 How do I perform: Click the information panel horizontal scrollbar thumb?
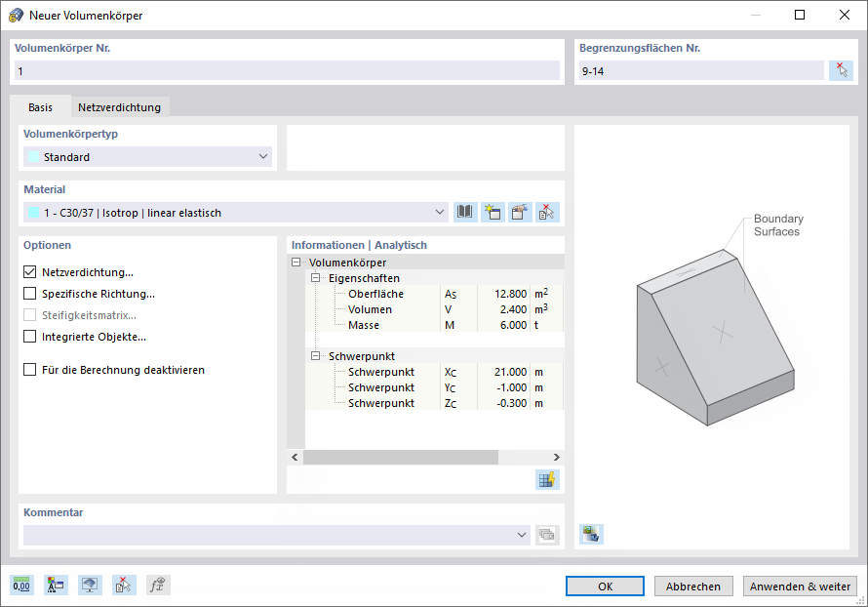401,457
